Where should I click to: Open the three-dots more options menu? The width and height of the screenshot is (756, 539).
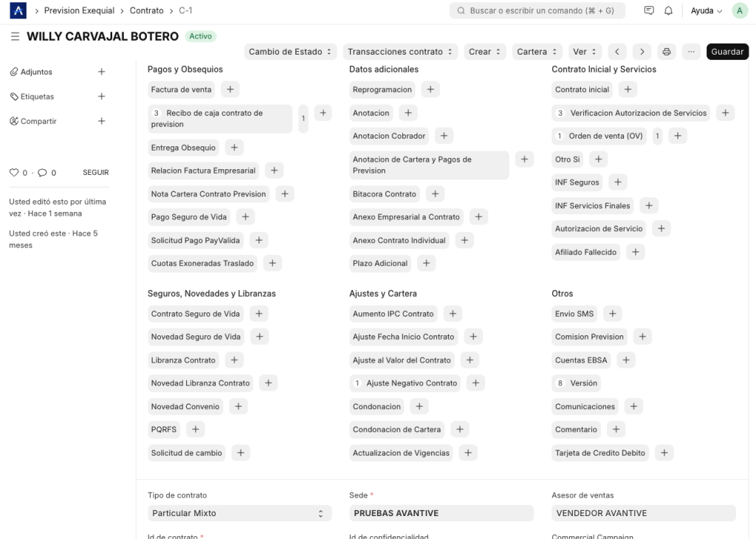tap(690, 52)
